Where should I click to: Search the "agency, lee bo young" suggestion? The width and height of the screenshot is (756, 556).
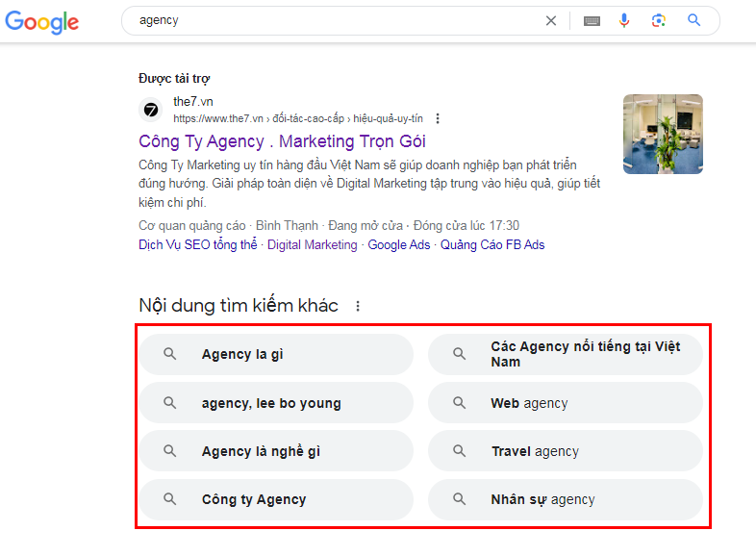(x=276, y=403)
